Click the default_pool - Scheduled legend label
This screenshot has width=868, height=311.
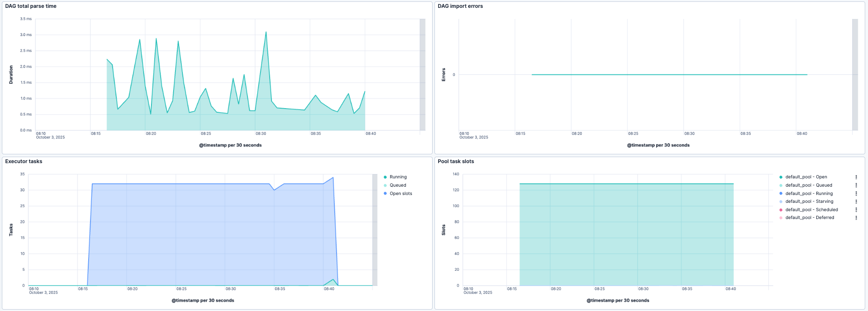point(811,210)
